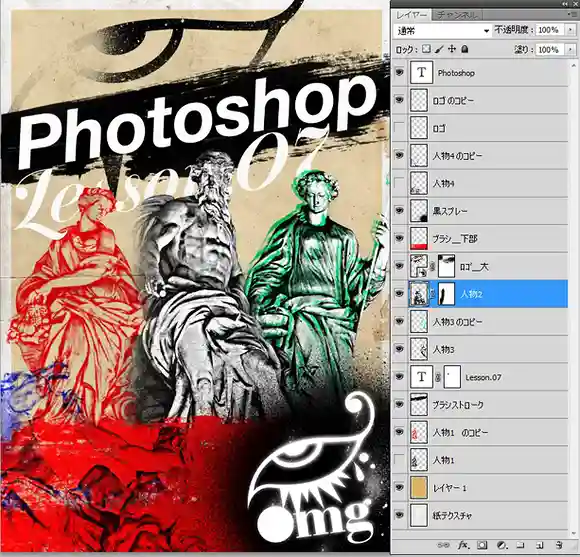
Task: Open the layers panel options menu
Action: coord(572,14)
